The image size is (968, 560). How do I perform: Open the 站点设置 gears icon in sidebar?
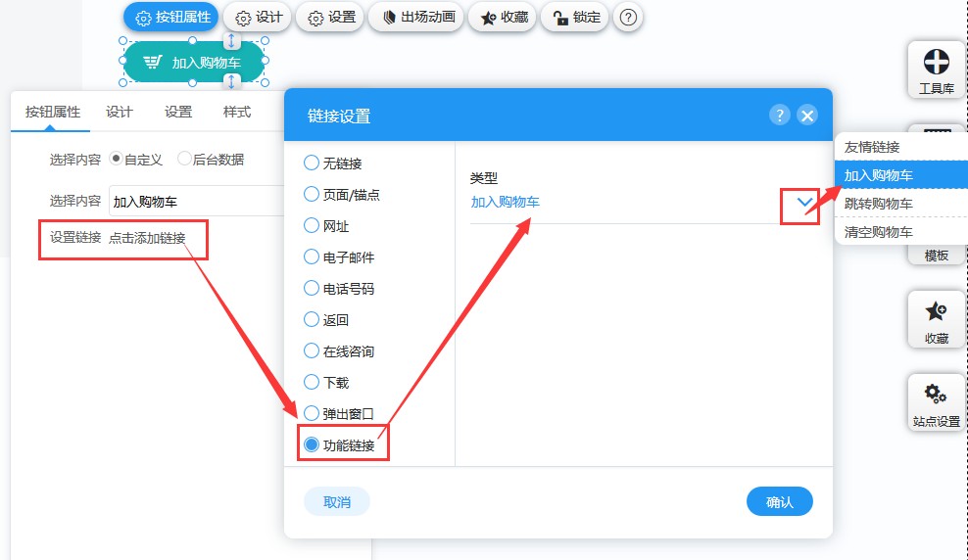click(x=936, y=402)
